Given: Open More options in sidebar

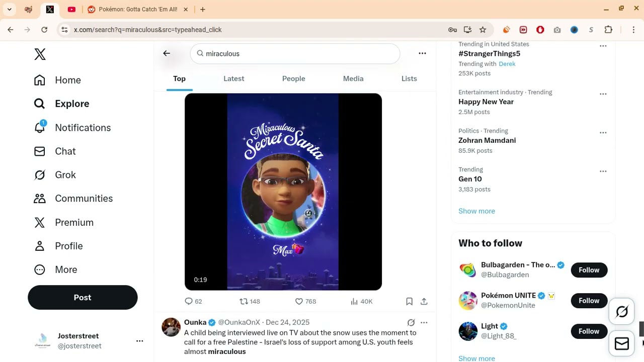Looking at the screenshot, I should 55,269.
